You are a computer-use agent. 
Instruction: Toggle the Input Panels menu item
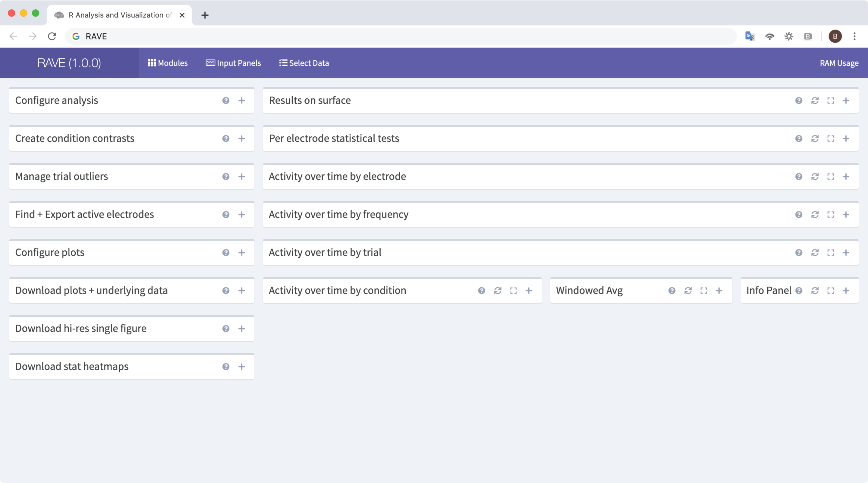click(233, 63)
